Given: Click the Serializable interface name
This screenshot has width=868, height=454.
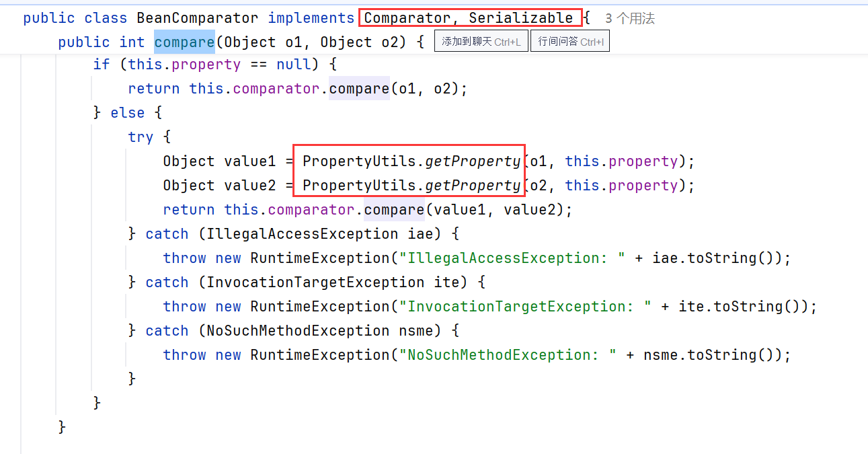Looking at the screenshot, I should pos(521,18).
